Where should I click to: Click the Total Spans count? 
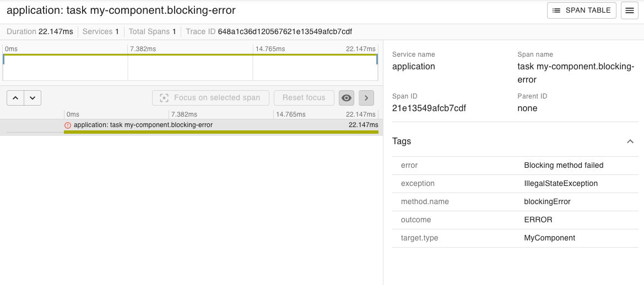click(174, 31)
